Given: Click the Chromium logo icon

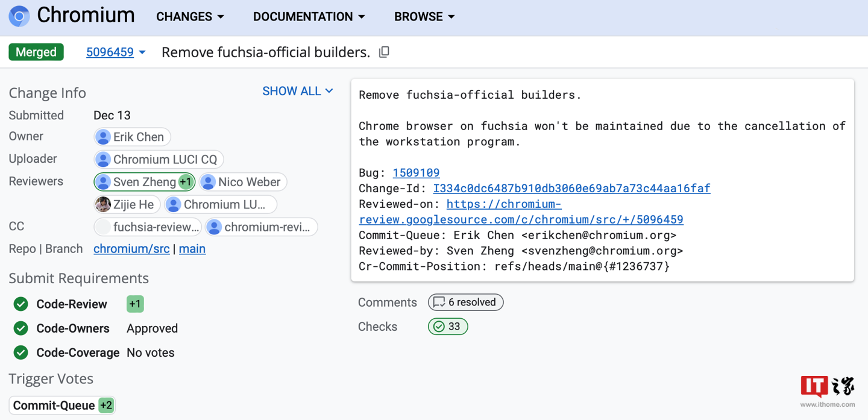Looking at the screenshot, I should tap(19, 16).
